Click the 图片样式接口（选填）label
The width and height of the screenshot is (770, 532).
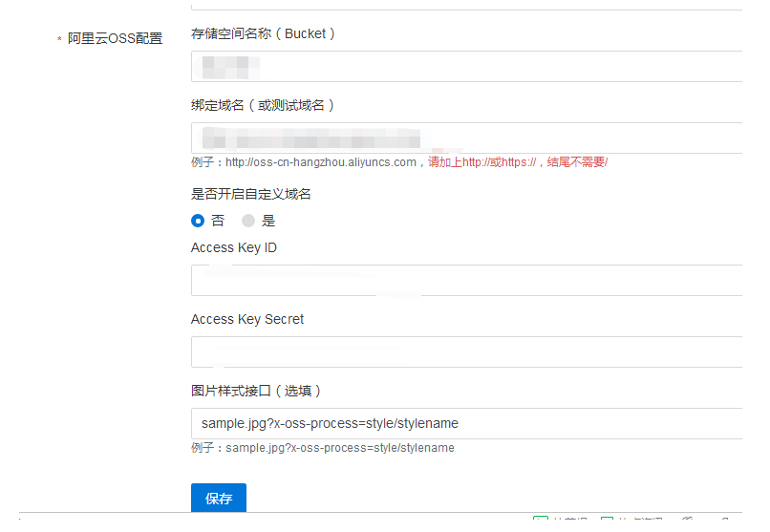(x=256, y=391)
